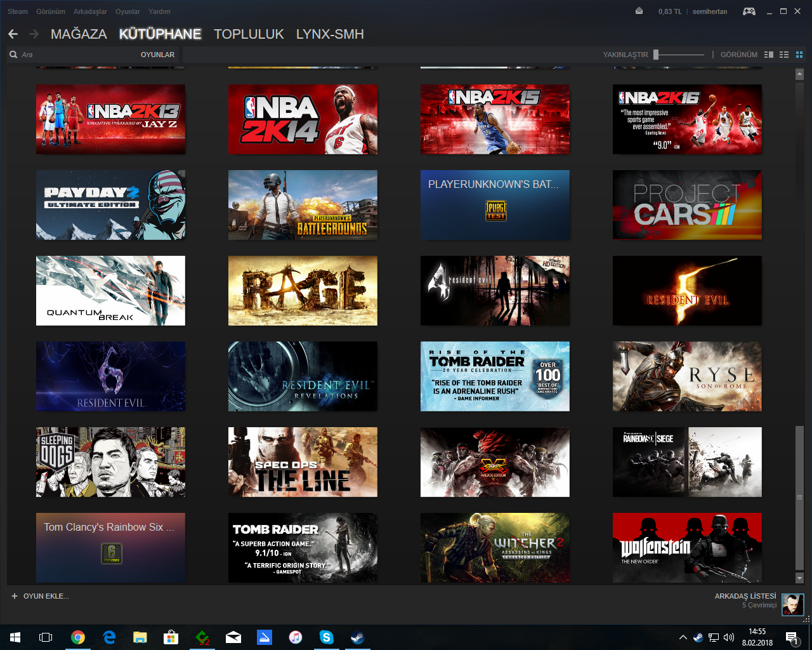Go back with the left arrow

click(x=13, y=34)
